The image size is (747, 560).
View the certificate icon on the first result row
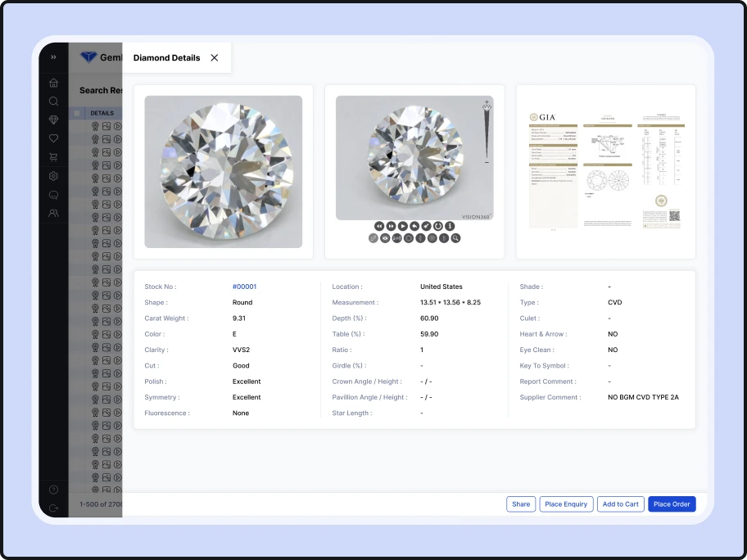click(95, 125)
